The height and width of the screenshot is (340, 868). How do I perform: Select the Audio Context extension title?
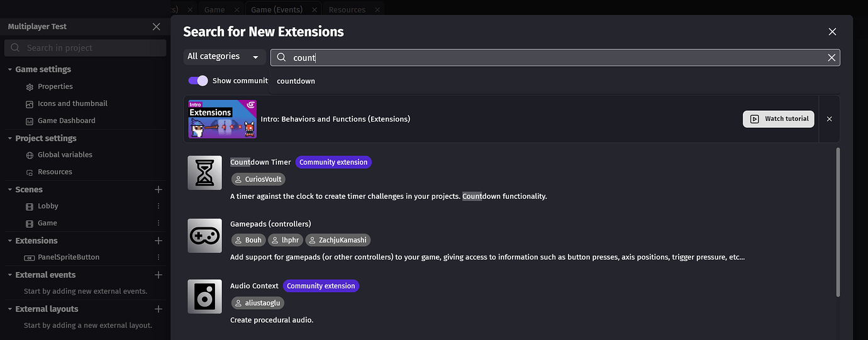[254, 286]
